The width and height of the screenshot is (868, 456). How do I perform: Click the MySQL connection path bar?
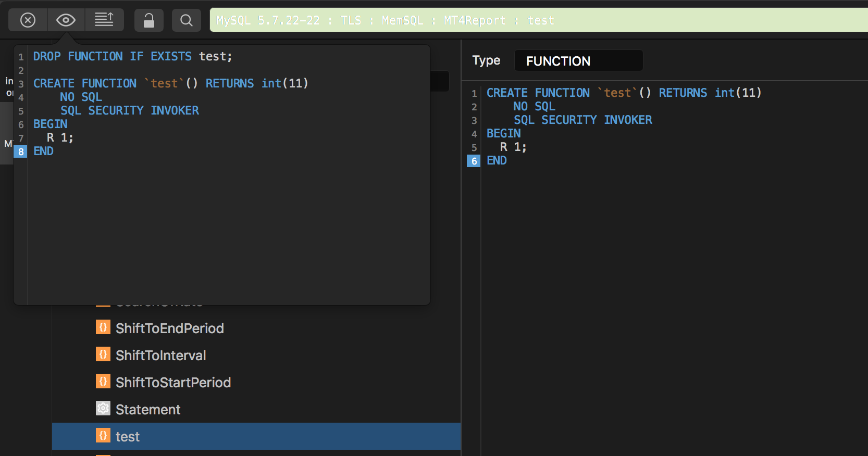pyautogui.click(x=539, y=20)
